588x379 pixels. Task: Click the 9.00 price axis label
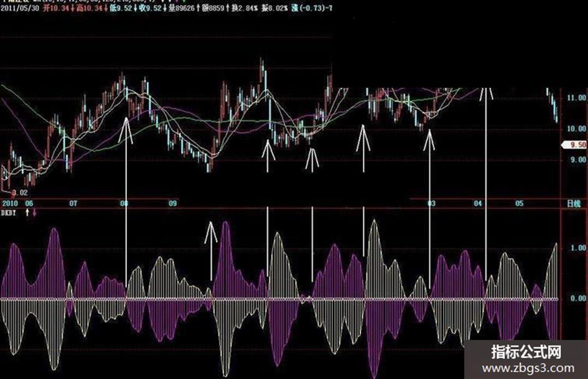pos(578,159)
